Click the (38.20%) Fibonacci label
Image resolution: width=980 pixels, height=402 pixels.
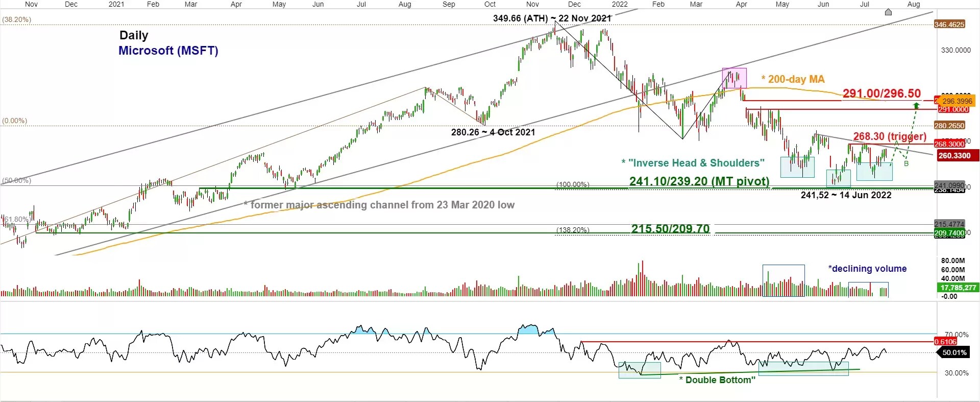(16, 20)
